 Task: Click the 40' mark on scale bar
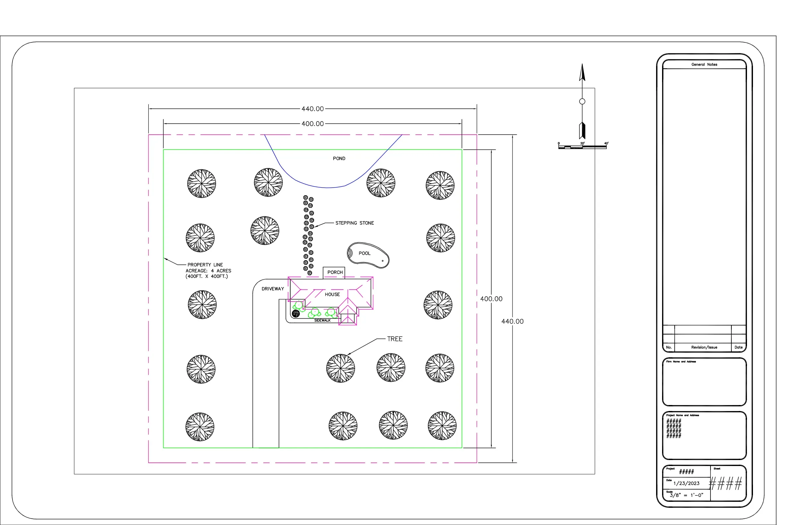606,144
